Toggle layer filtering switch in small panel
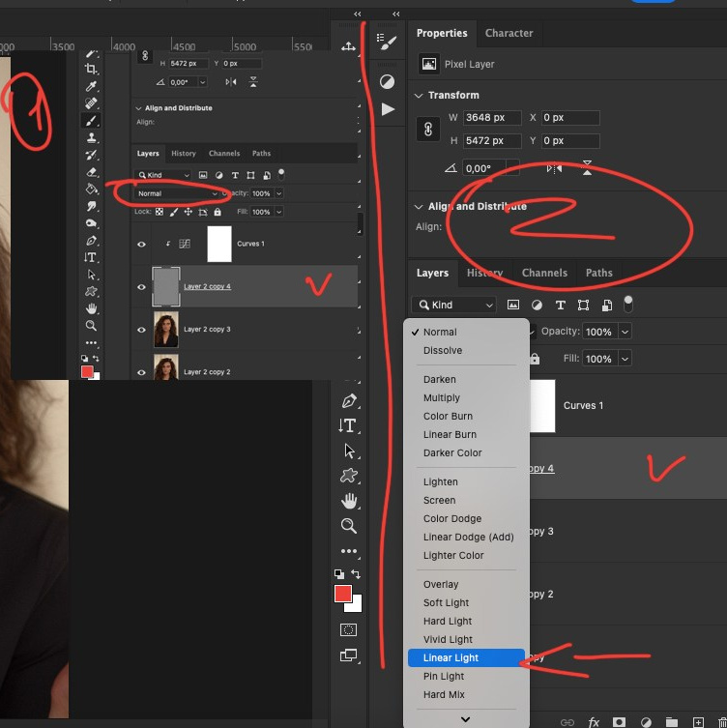 pyautogui.click(x=281, y=175)
